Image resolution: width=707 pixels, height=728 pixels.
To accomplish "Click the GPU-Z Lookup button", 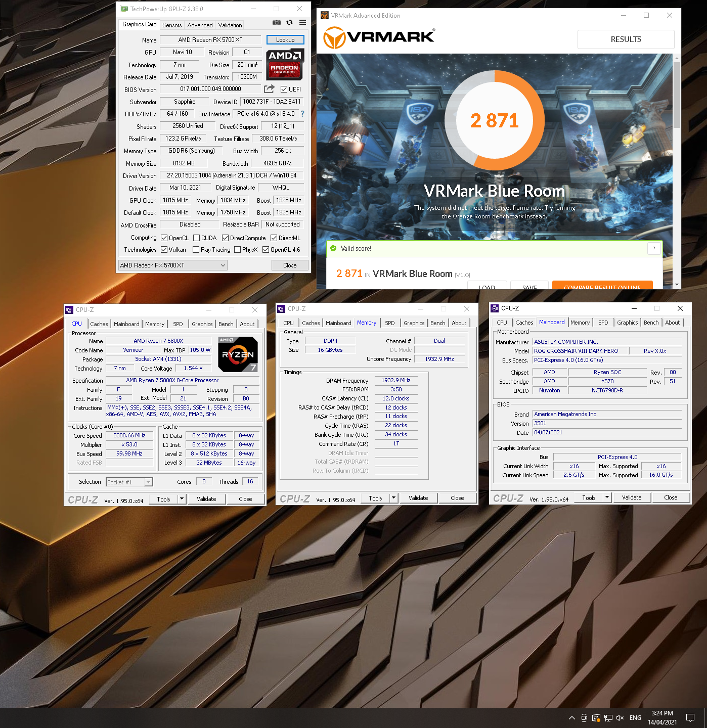I will pos(285,40).
